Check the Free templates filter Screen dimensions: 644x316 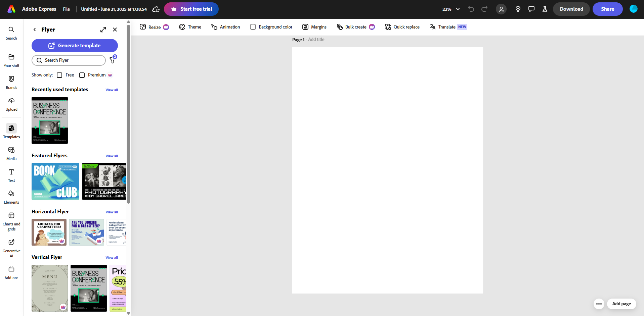pos(59,75)
